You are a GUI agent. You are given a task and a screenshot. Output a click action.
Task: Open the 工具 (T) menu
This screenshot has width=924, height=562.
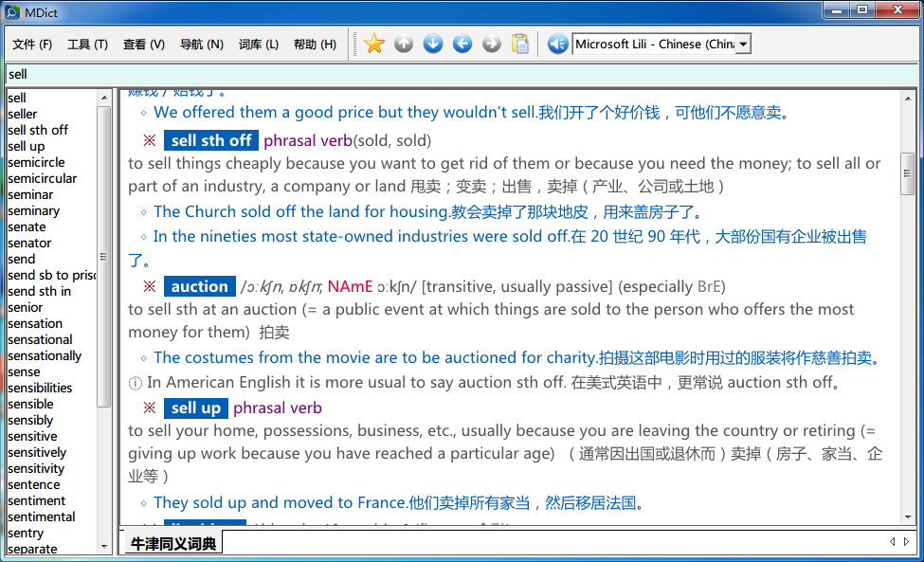(x=88, y=45)
